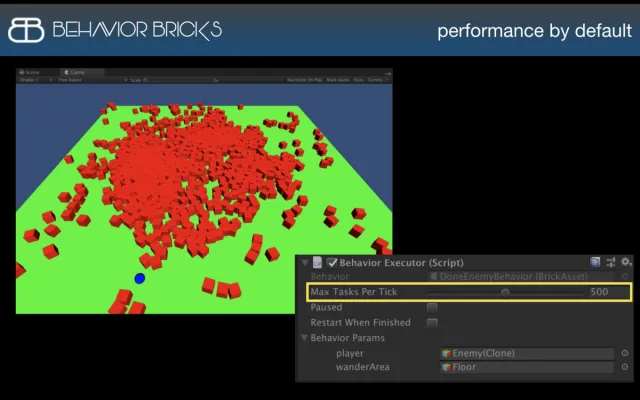Click the Behavior Bricks logo icon

[x=26, y=30]
